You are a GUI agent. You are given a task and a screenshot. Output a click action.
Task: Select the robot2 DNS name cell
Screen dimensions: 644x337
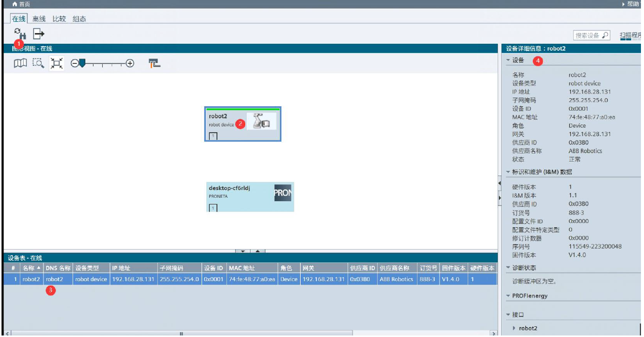(58, 279)
